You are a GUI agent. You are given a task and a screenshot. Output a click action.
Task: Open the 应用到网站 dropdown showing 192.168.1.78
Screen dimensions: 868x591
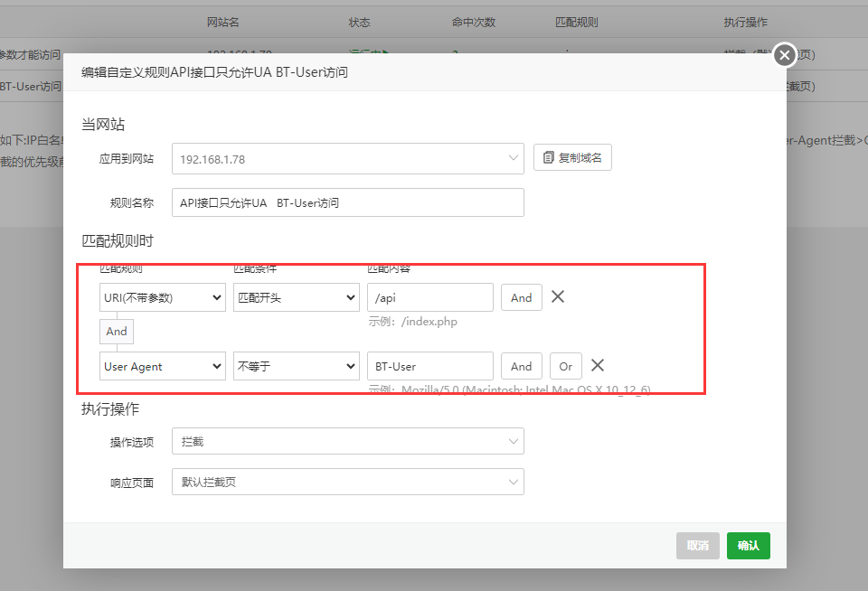pyautogui.click(x=347, y=159)
